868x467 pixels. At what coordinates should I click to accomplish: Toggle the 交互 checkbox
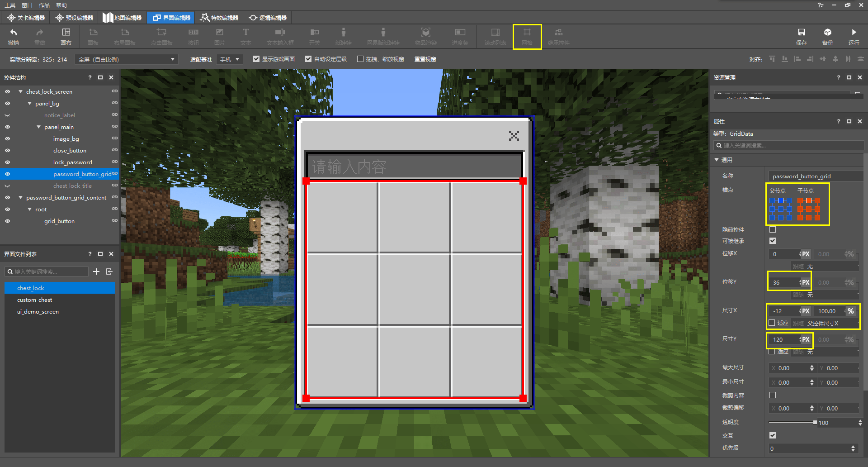pos(773,435)
